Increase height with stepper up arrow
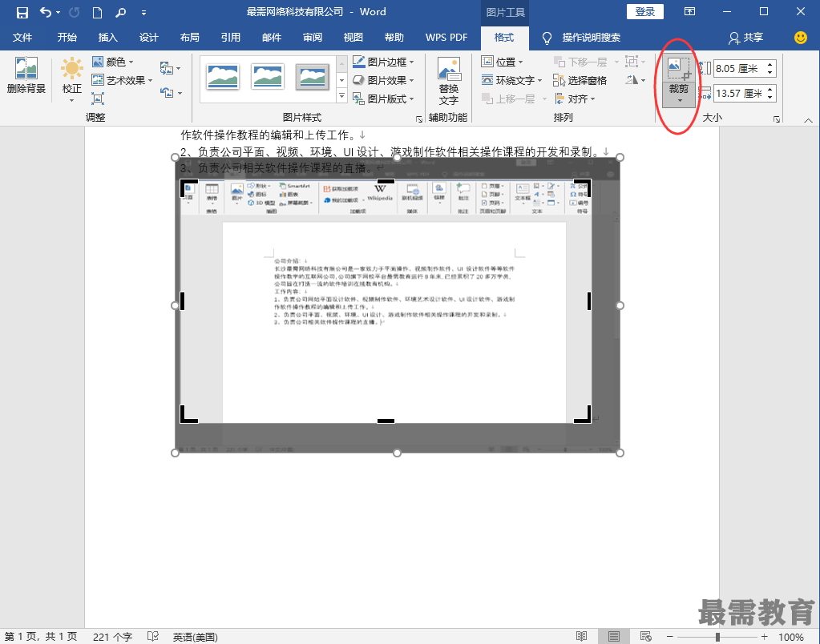 (770, 64)
